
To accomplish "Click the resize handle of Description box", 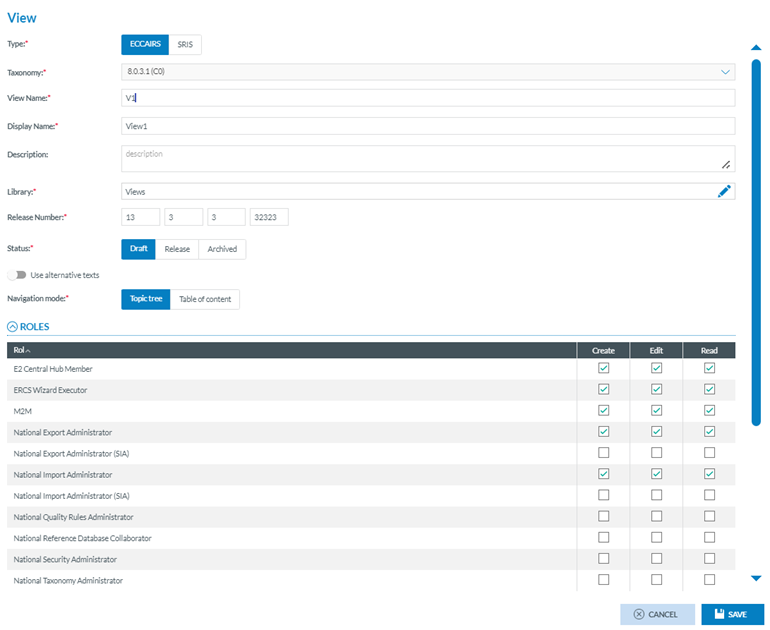I will pyautogui.click(x=726, y=164).
